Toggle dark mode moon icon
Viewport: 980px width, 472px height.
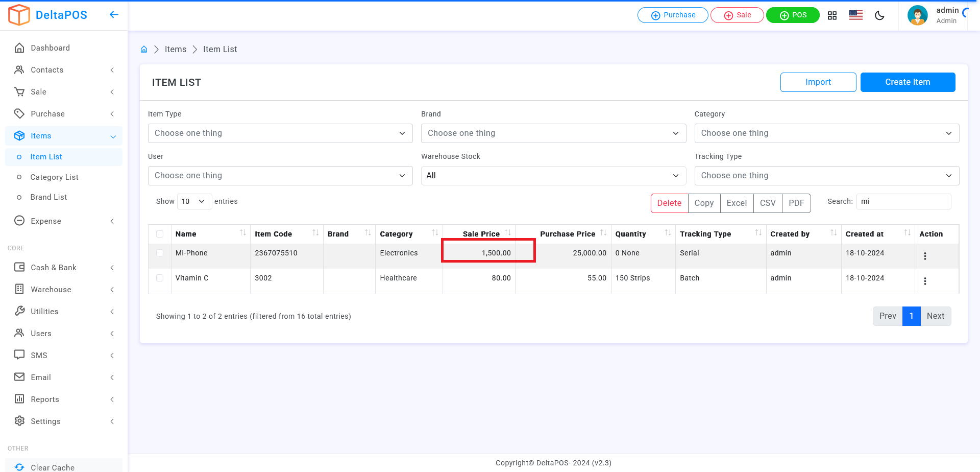coord(879,15)
